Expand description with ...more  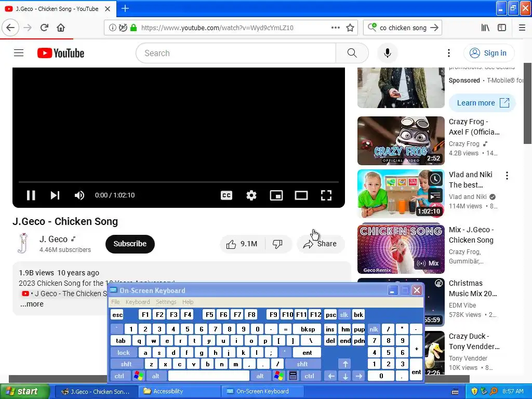(x=32, y=304)
